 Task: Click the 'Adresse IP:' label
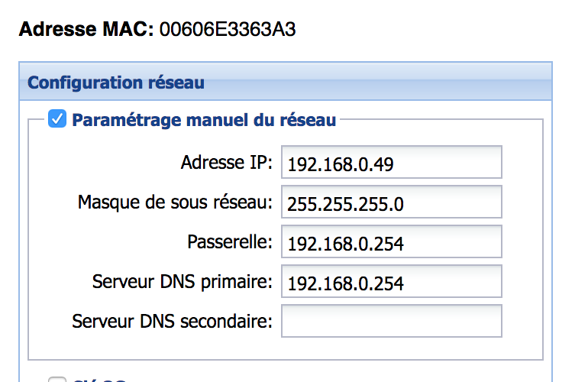227,163
